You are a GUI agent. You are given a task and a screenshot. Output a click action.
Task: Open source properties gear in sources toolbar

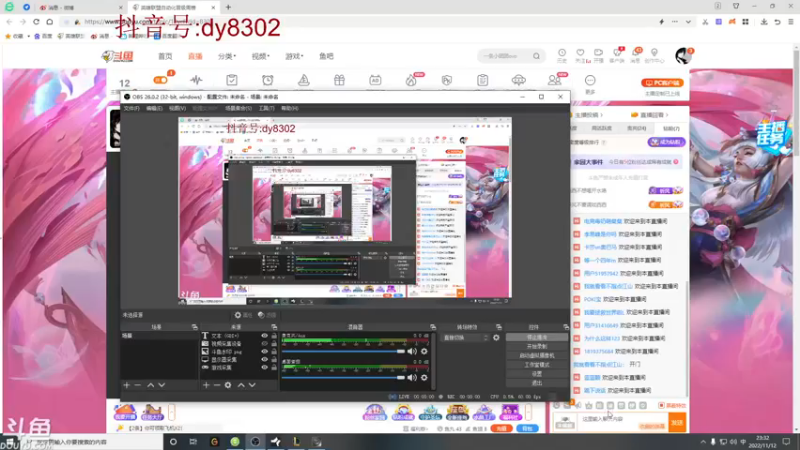[x=228, y=385]
